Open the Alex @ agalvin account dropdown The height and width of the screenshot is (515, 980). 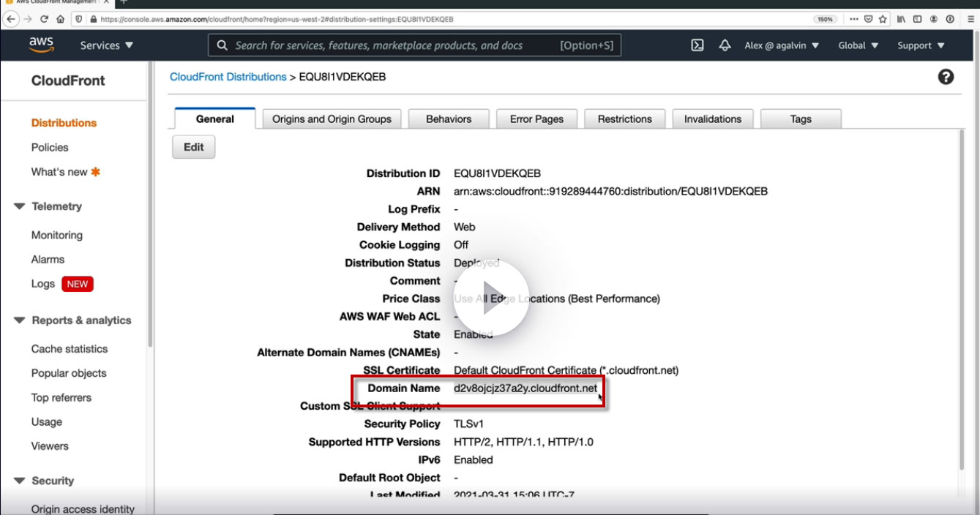[x=782, y=45]
